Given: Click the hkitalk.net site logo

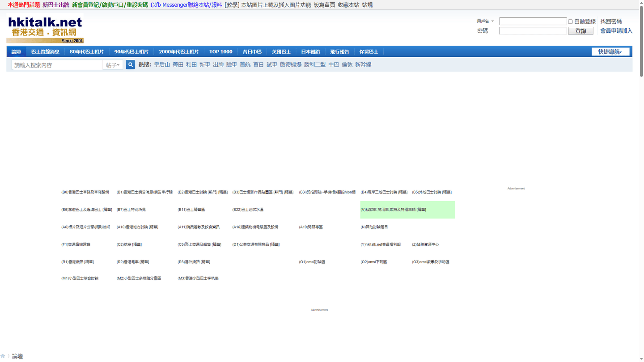Looking at the screenshot, I should click(45, 30).
